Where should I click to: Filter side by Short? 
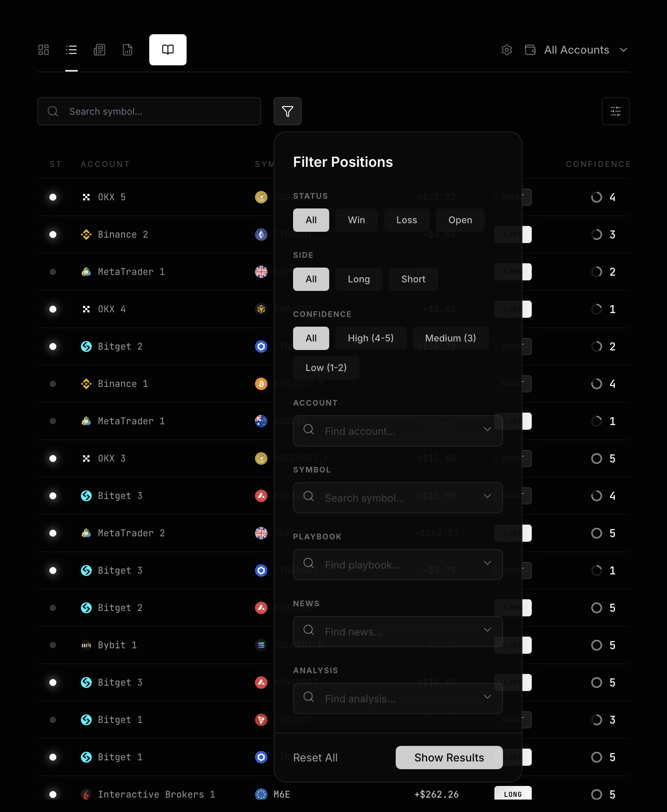(414, 279)
